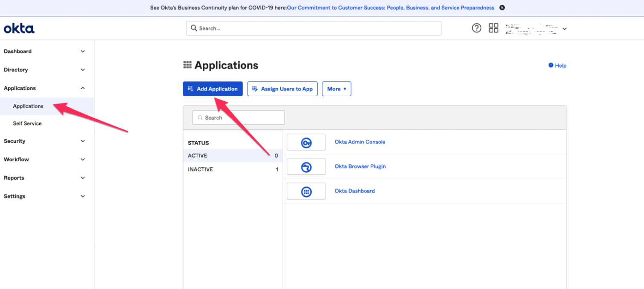Open the Okta Admin Console link

pyautogui.click(x=360, y=142)
